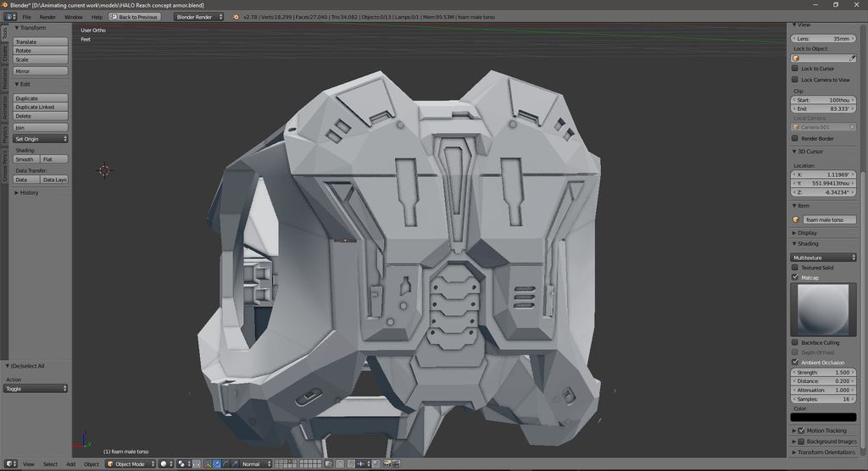This screenshot has height=471, width=868.
Task: Open the editor type selector in bottom header
Action: [x=9, y=463]
